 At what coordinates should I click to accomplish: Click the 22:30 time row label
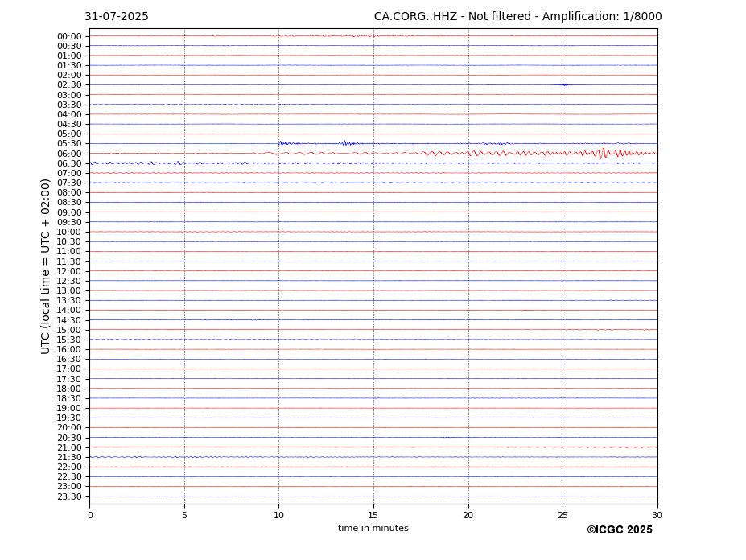pyautogui.click(x=69, y=477)
